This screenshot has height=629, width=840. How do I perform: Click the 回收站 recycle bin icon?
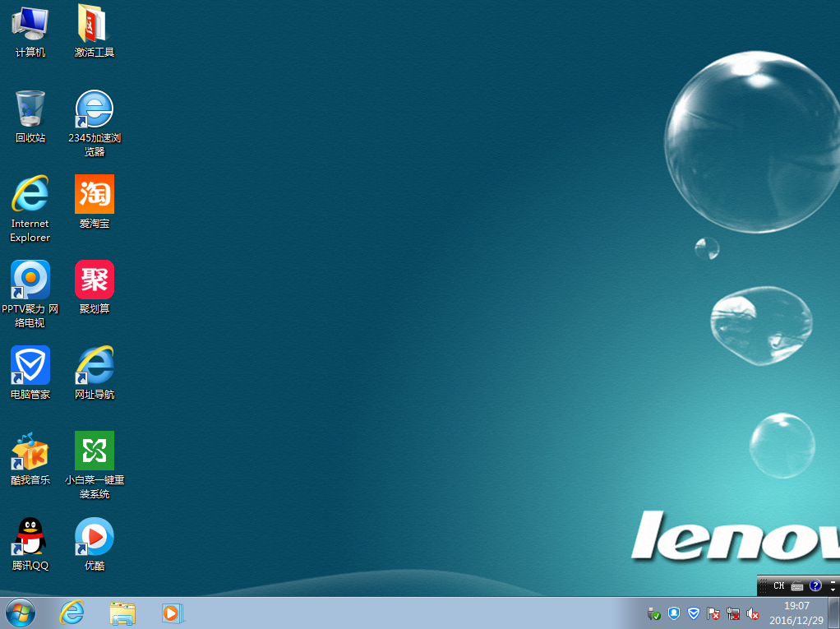30,117
